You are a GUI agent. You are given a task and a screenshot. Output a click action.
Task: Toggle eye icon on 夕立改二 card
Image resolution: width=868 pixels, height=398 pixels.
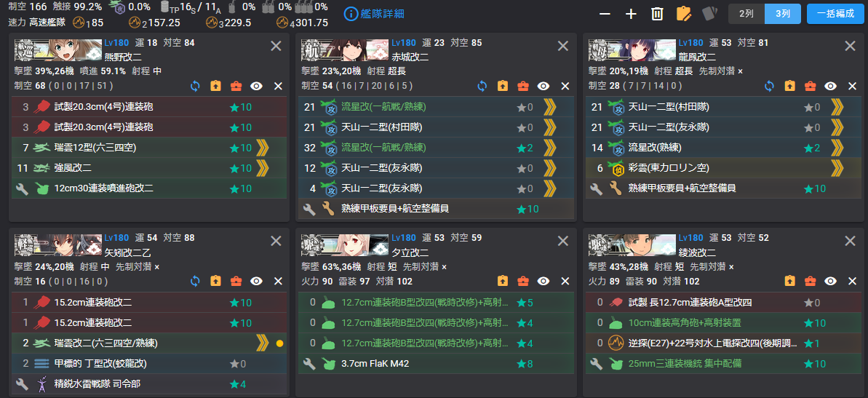tap(544, 281)
